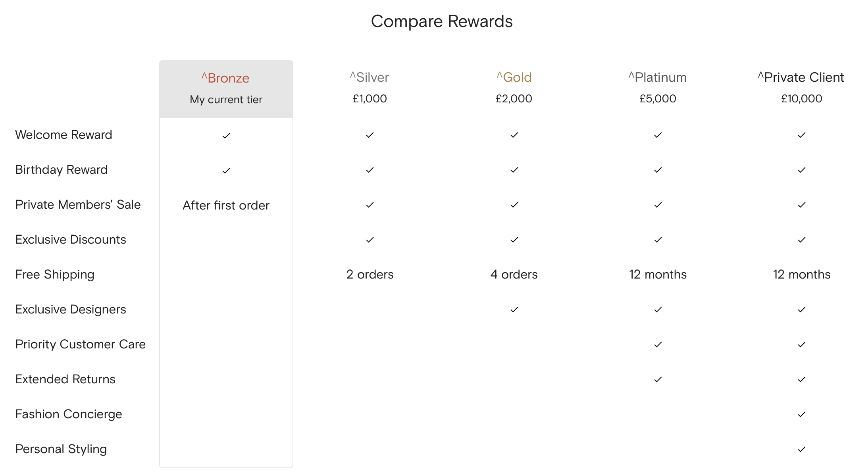Click the Free Shipping row label
The width and height of the screenshot is (868, 471).
(55, 275)
